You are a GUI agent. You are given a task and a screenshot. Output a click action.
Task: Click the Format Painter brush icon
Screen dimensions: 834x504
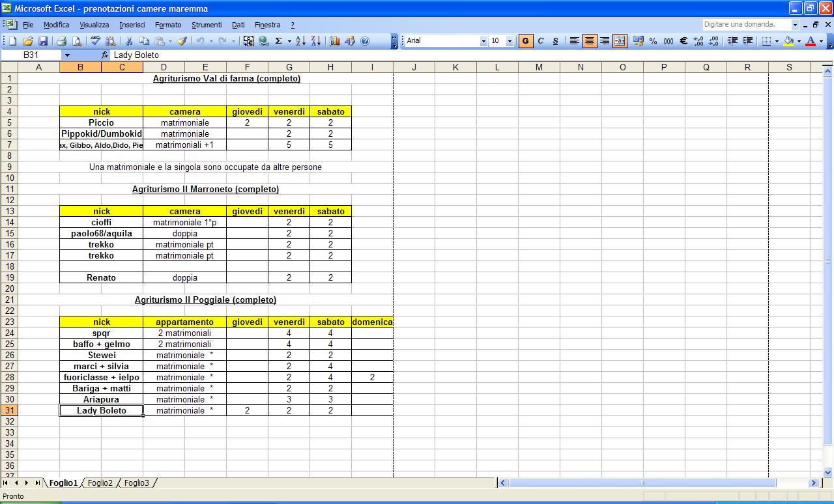[182, 41]
